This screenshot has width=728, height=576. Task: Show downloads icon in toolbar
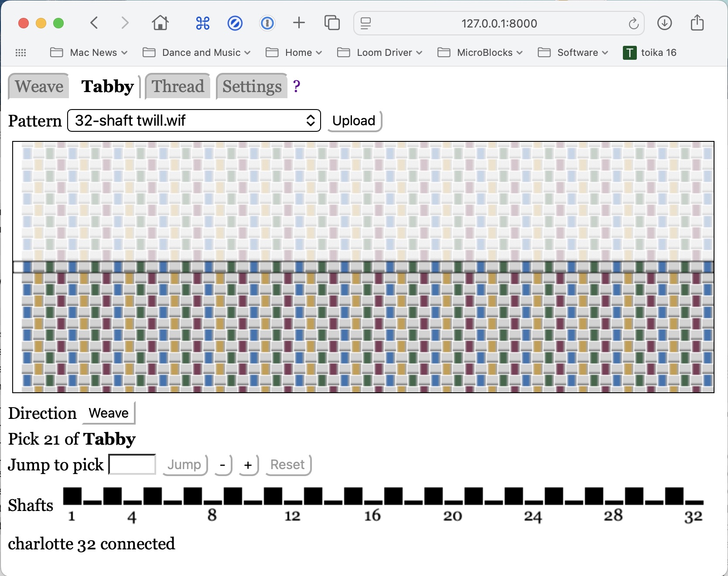click(x=664, y=23)
